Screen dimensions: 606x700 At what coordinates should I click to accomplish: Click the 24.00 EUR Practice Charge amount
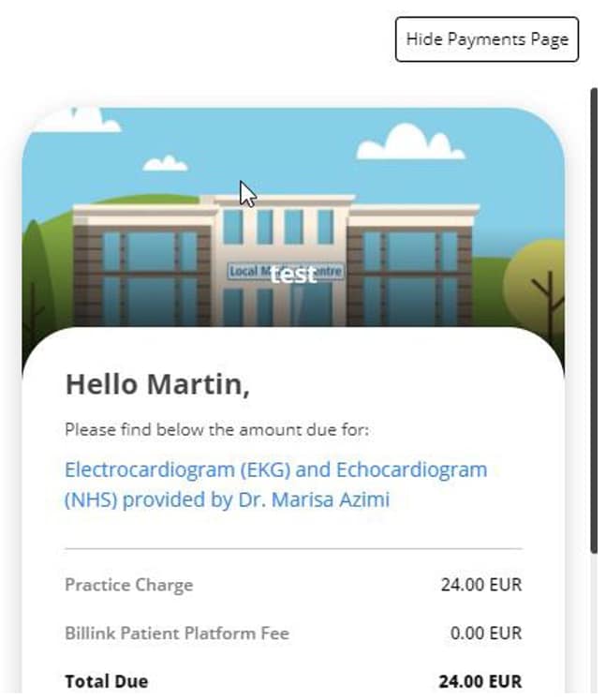(480, 585)
